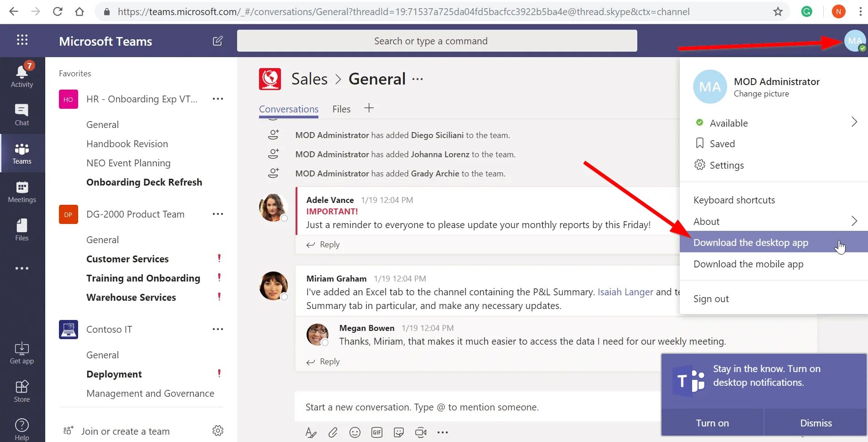
Task: Click Turn on desktop notifications
Action: 712,423
